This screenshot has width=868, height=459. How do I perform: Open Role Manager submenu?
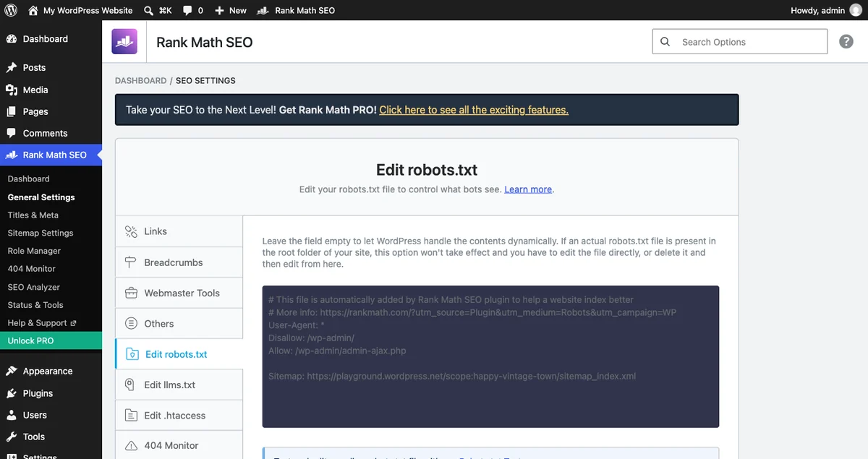34,251
